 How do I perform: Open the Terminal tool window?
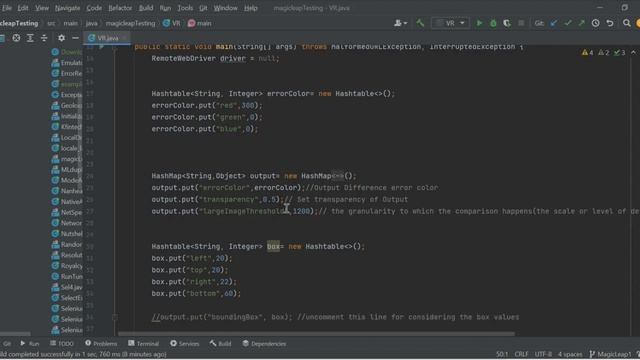click(x=143, y=344)
